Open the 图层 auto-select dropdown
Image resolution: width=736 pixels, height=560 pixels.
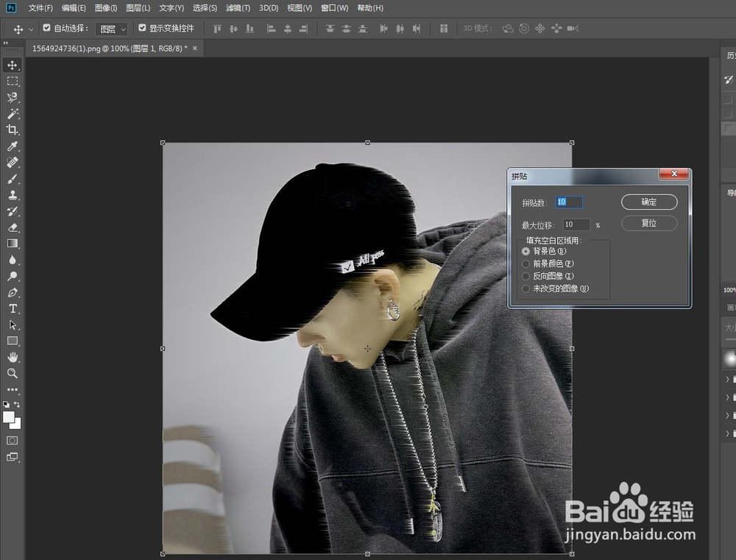[111, 29]
